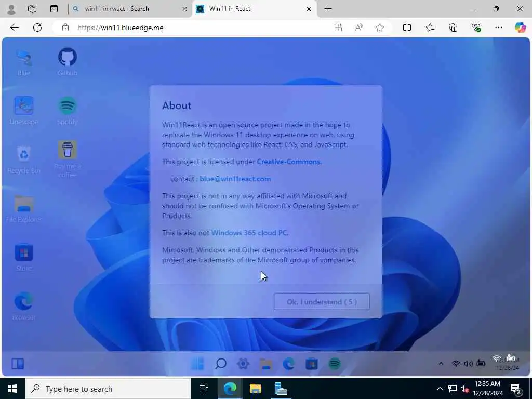532x399 pixels.
Task: Open File Explorer in Win11React taskbar
Action: click(x=266, y=364)
